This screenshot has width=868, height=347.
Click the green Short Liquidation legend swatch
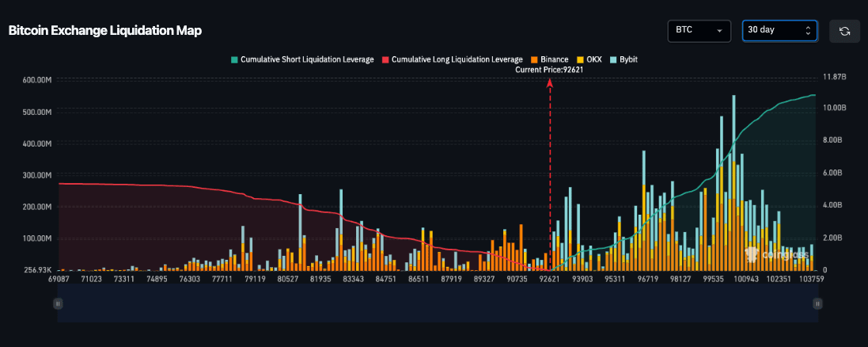tap(235, 59)
